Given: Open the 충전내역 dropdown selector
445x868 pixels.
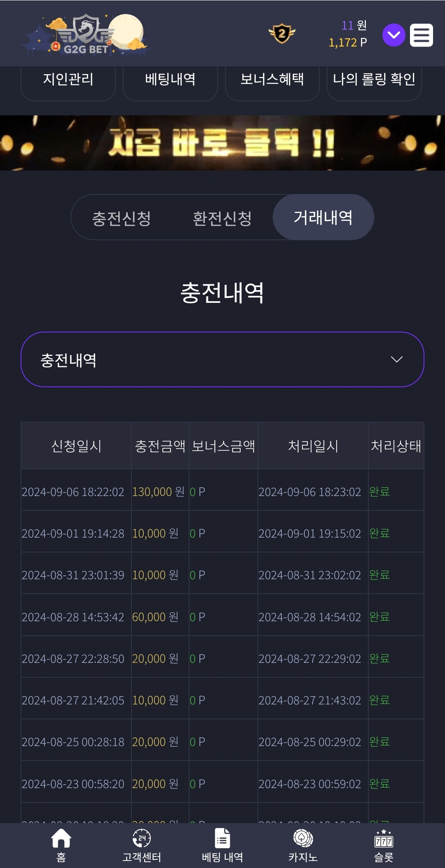Looking at the screenshot, I should coord(222,359).
